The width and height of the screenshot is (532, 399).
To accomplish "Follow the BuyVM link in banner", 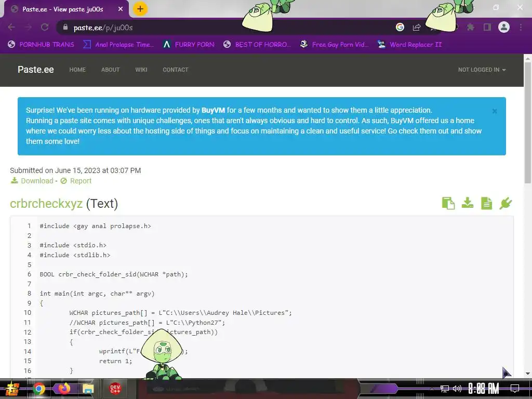I will pos(213,110).
